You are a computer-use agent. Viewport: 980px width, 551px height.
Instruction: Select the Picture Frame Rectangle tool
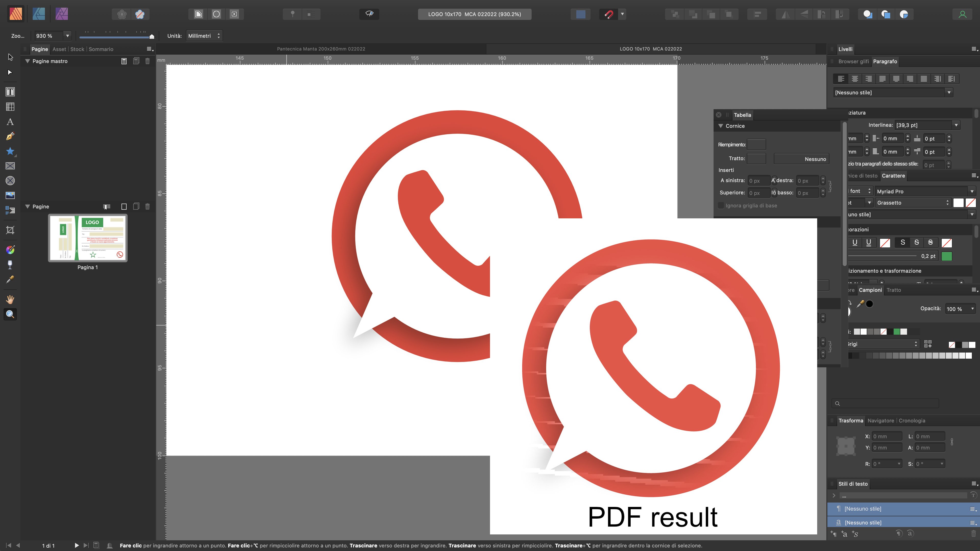(x=10, y=166)
